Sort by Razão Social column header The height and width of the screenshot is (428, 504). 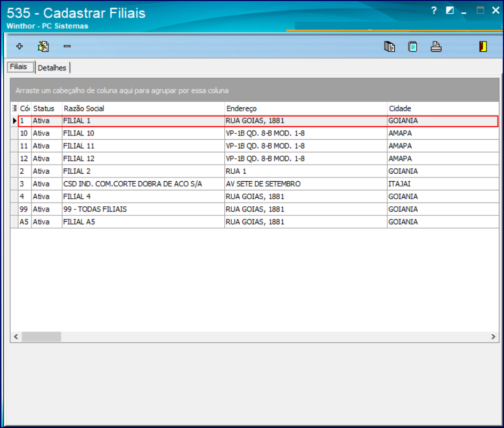(x=143, y=108)
